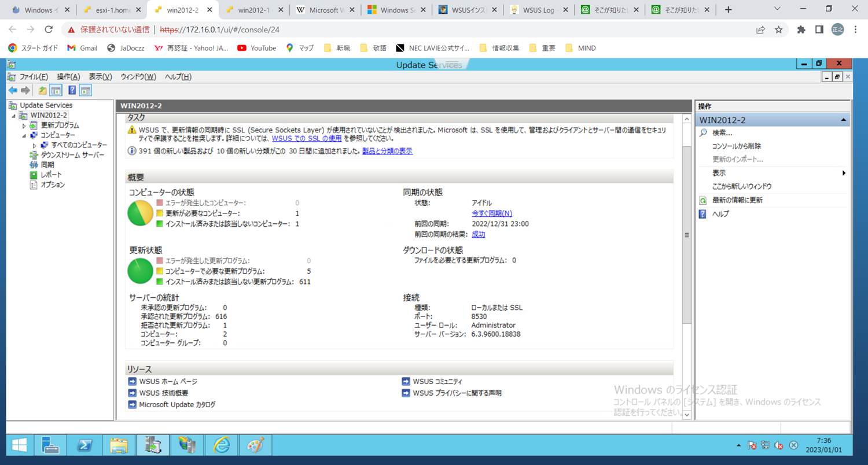
Task: Click the blue Help question-mark toolbar icon
Action: (72, 90)
